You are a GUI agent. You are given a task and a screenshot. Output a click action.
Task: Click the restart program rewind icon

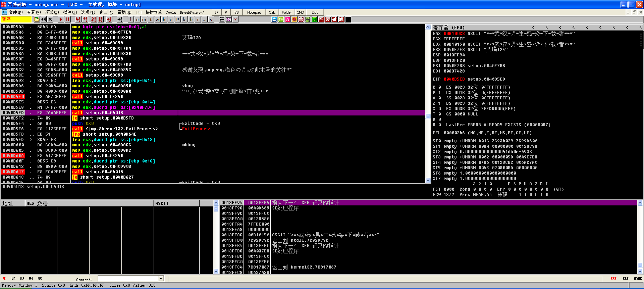point(44,19)
